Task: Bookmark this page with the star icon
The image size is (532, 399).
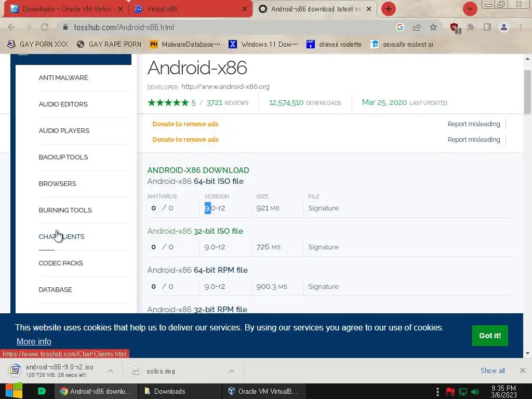Action: tap(433, 27)
